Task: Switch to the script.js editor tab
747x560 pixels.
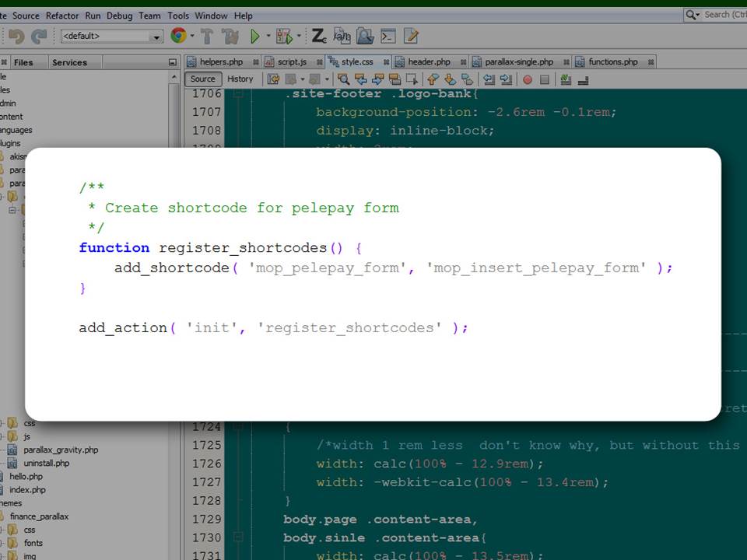Action: [292, 62]
